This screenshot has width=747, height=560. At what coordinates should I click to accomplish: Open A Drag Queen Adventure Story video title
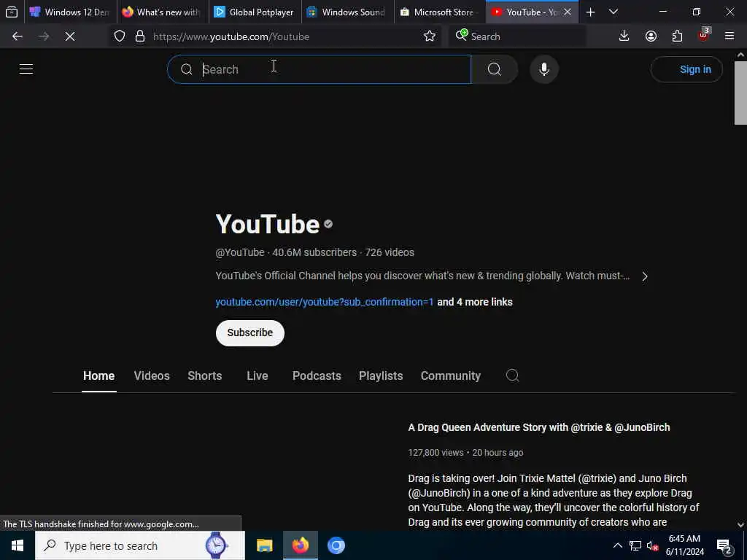tap(539, 427)
